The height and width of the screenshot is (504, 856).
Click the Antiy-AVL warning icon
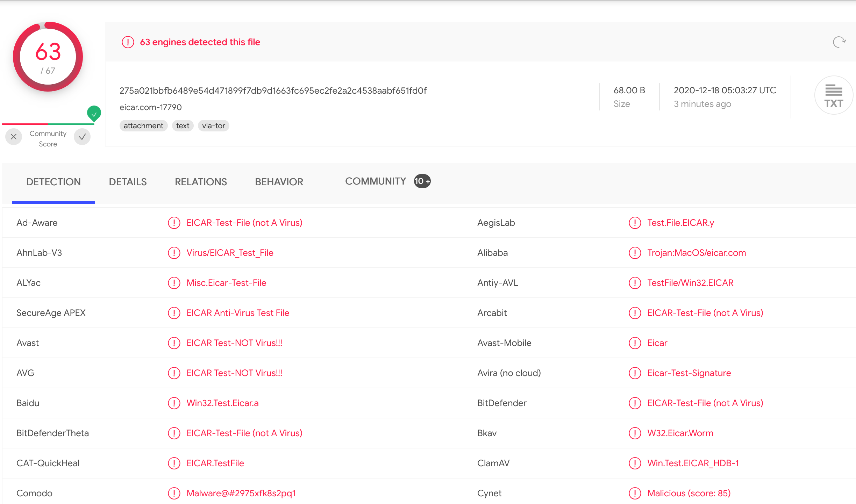[635, 283]
